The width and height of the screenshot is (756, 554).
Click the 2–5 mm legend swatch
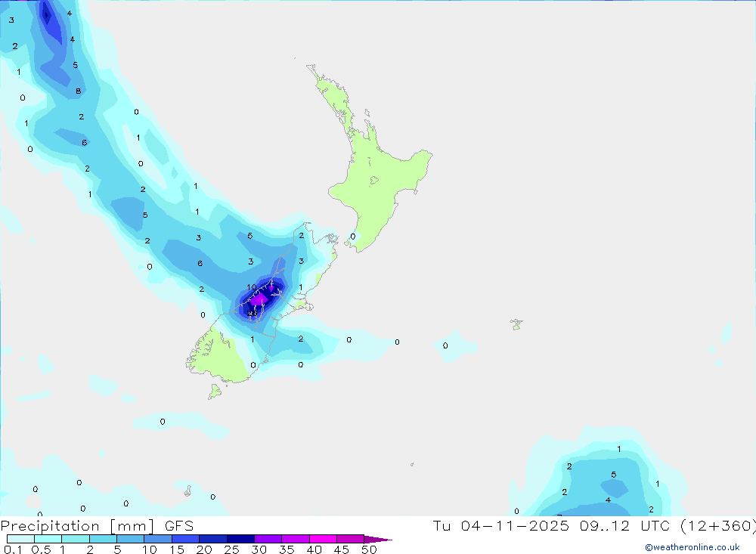click(x=103, y=539)
